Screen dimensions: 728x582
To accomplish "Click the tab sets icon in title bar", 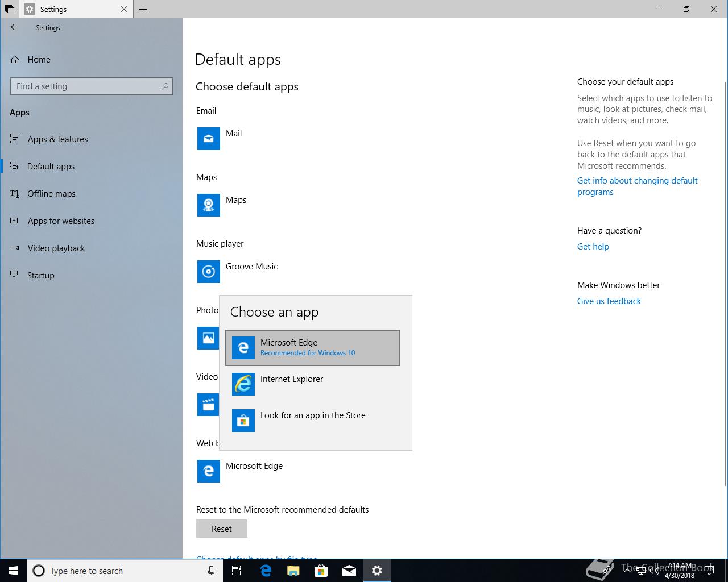I will (x=10, y=9).
